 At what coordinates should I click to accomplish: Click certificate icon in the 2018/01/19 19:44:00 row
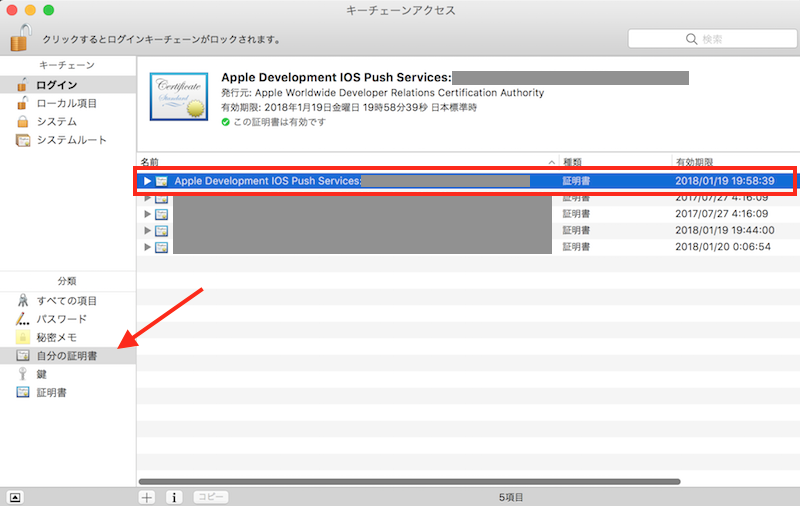[x=162, y=230]
